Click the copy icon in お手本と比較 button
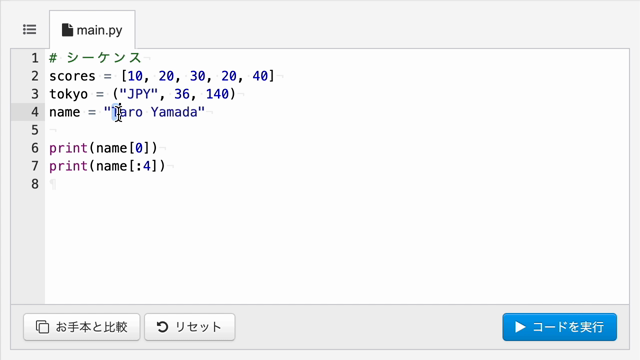The width and height of the screenshot is (640, 360). pyautogui.click(x=42, y=327)
